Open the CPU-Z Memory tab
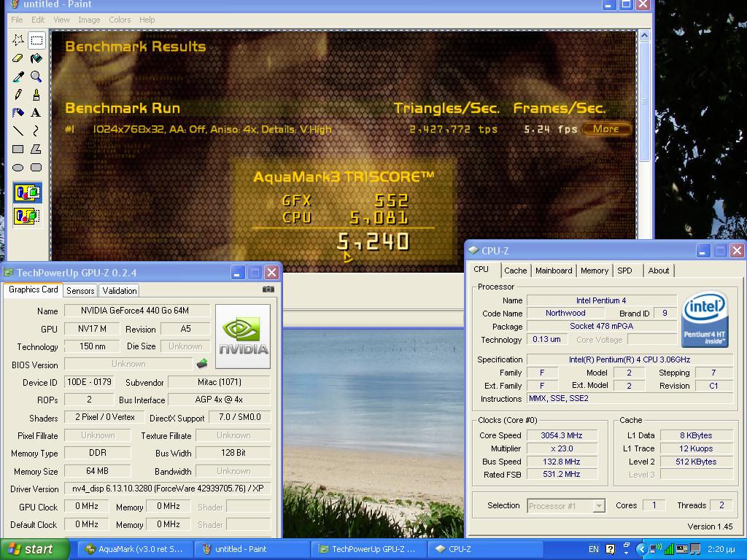The height and width of the screenshot is (560, 747). [x=594, y=271]
